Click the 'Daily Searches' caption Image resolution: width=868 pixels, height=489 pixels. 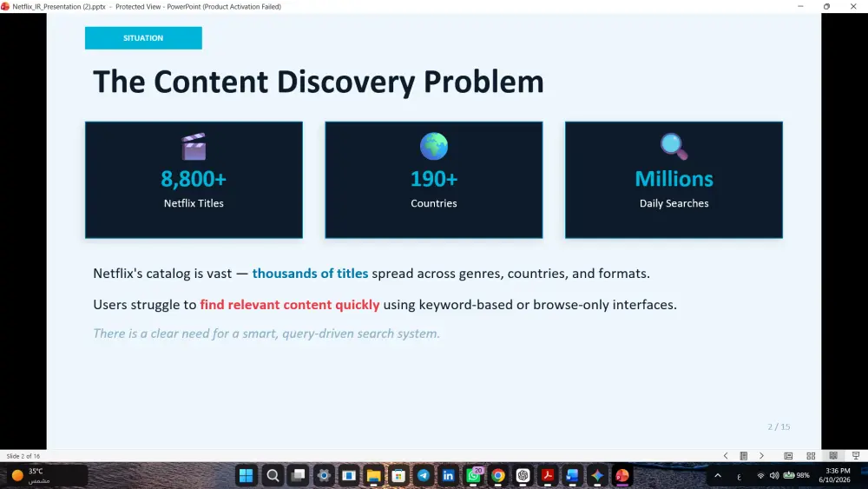(674, 203)
